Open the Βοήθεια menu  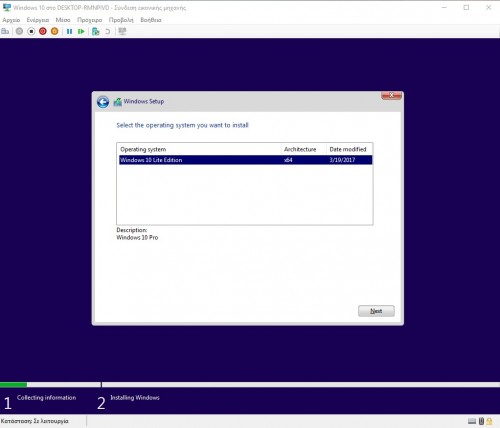[151, 20]
